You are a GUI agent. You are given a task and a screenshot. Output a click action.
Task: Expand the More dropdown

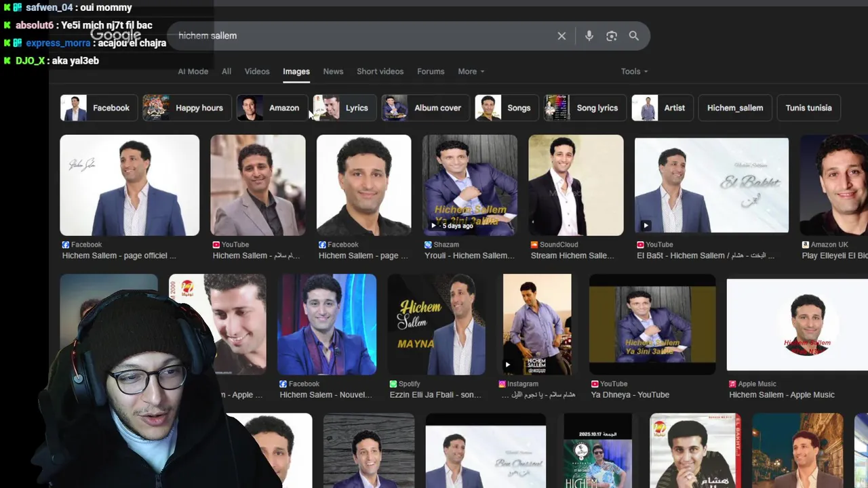(x=471, y=71)
